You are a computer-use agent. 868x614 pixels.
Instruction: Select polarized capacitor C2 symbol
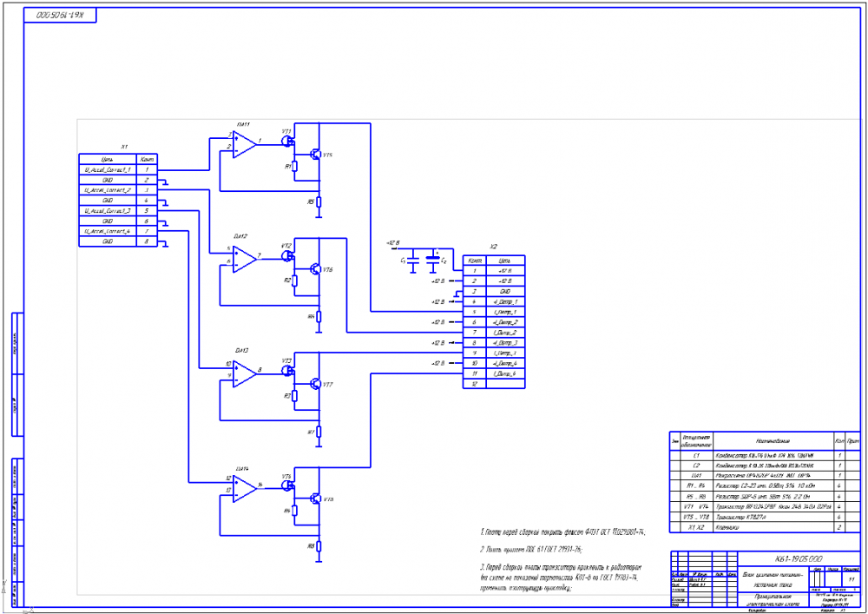pyautogui.click(x=433, y=258)
